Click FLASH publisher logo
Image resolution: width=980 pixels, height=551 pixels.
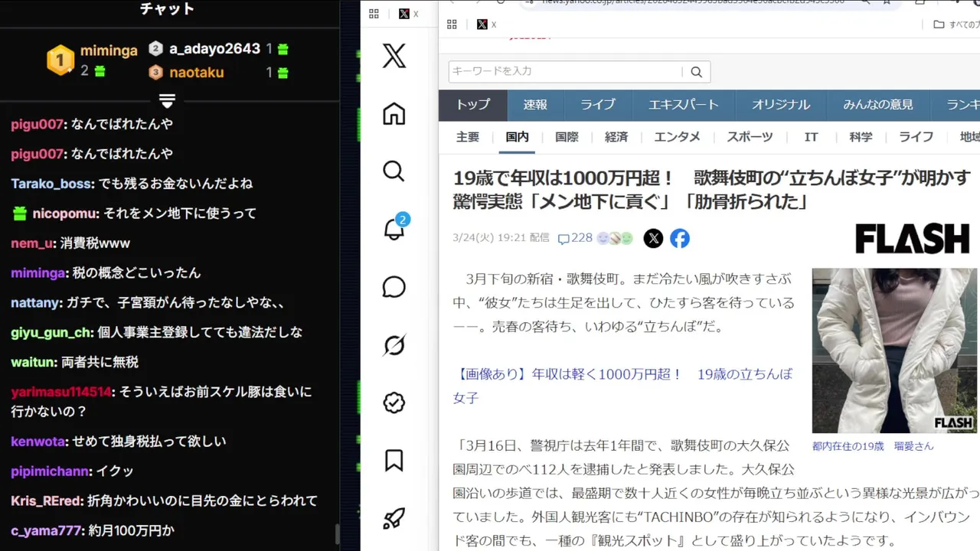pos(912,239)
